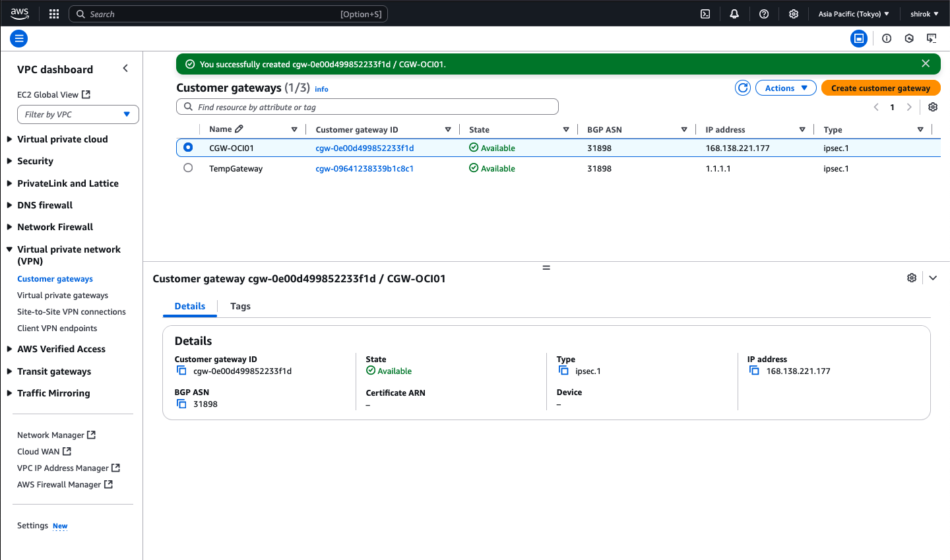Go to next page arrow
Image resolution: width=950 pixels, height=560 pixels.
(x=909, y=107)
